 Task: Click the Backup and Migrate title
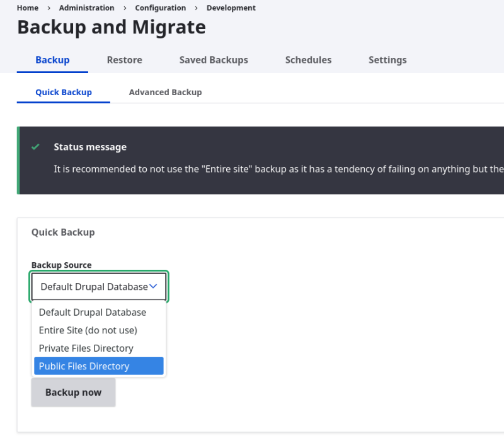(x=112, y=27)
